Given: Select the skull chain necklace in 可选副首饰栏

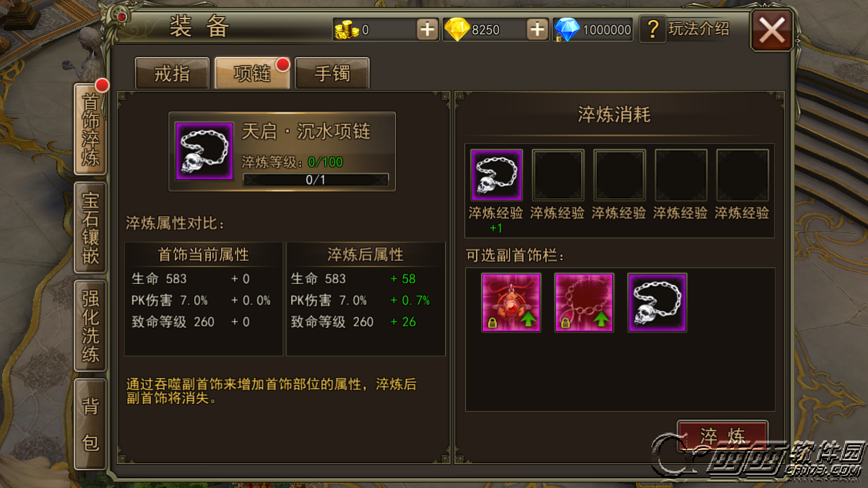Looking at the screenshot, I should click(x=657, y=302).
